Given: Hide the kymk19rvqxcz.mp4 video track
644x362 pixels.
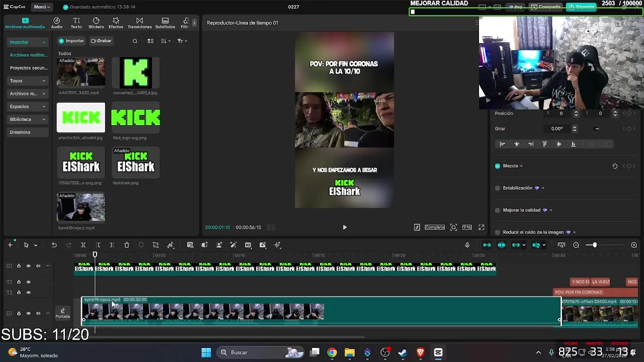Looking at the screenshot, I should (x=28, y=313).
